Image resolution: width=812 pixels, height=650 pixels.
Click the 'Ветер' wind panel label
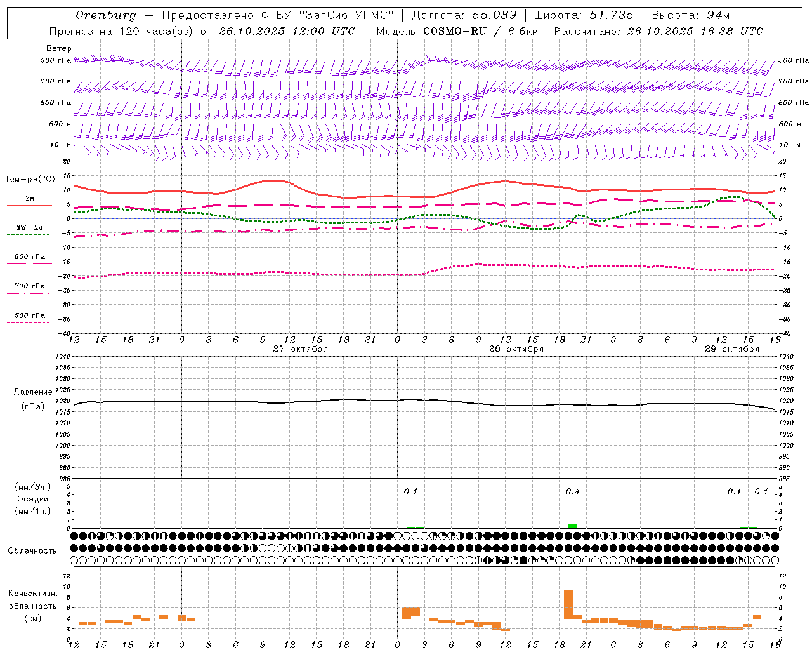tap(59, 48)
